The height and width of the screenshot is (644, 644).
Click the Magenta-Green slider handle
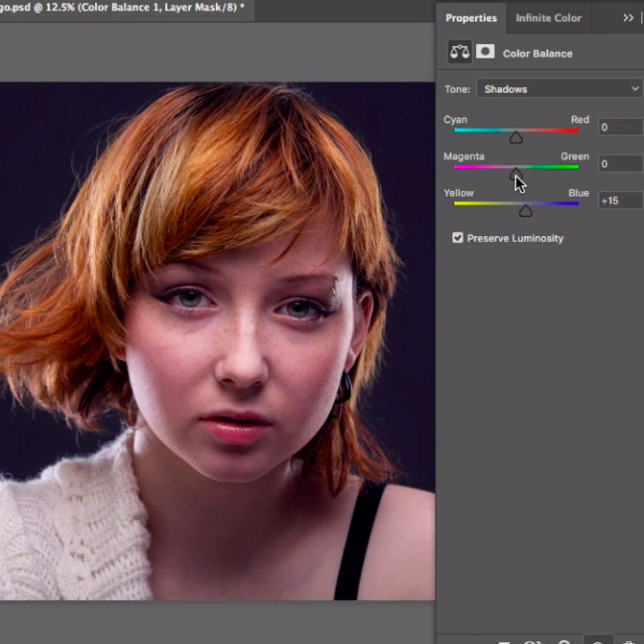point(516,174)
